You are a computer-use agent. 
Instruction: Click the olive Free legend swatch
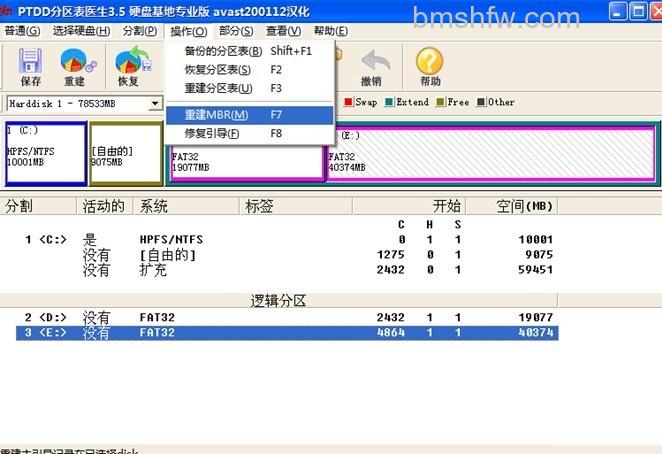[x=440, y=102]
